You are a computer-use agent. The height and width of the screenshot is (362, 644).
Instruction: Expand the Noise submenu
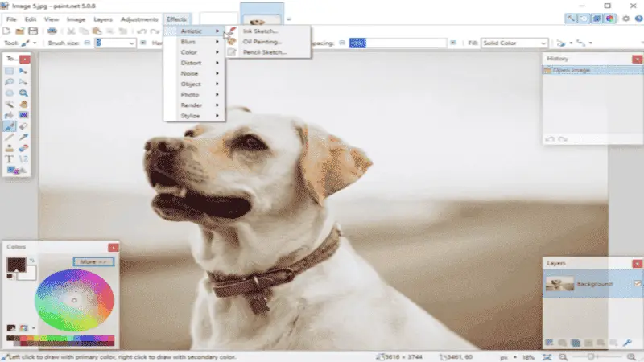point(194,73)
